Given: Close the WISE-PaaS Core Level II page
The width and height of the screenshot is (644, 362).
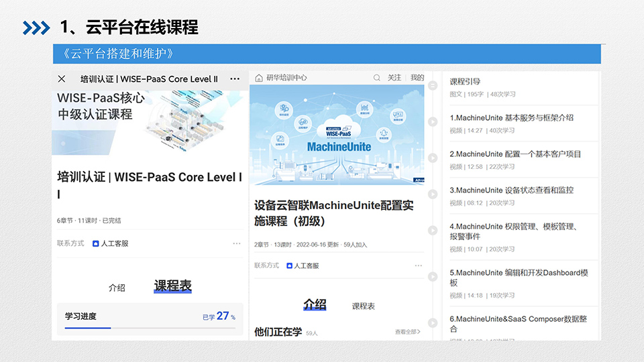Looking at the screenshot, I should pyautogui.click(x=62, y=78).
